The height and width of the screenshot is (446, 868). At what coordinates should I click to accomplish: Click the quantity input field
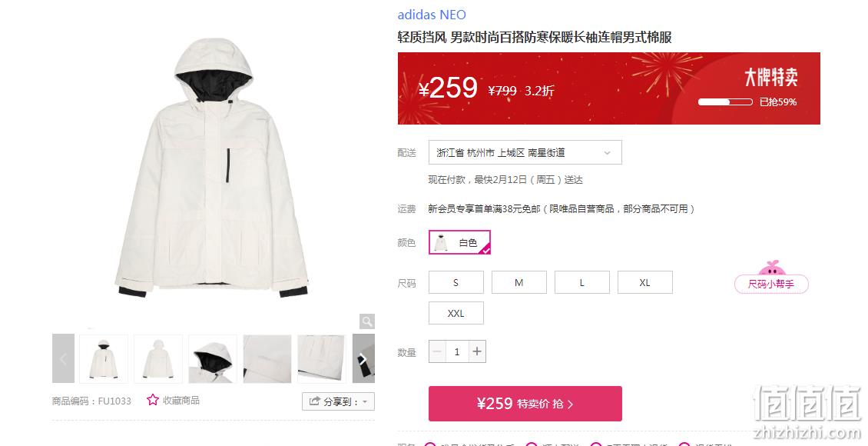click(x=457, y=351)
